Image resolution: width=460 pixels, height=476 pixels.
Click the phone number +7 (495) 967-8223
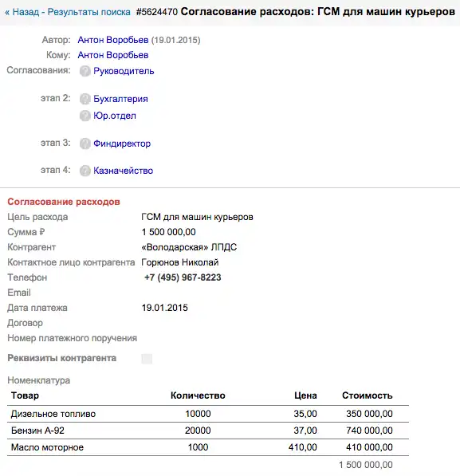(183, 277)
